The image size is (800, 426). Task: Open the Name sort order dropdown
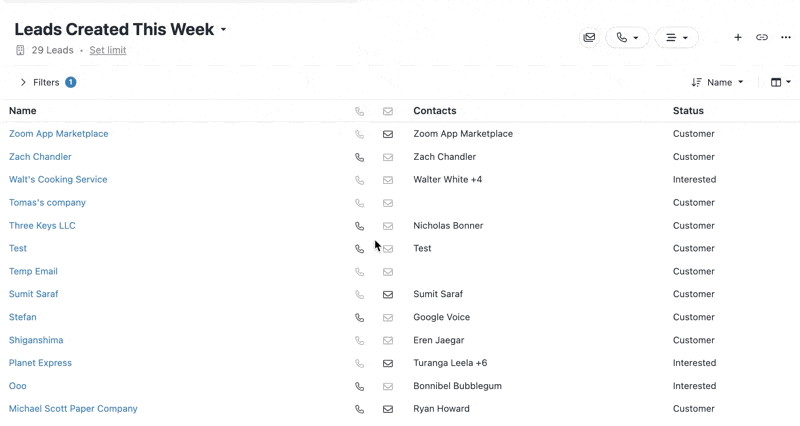718,82
